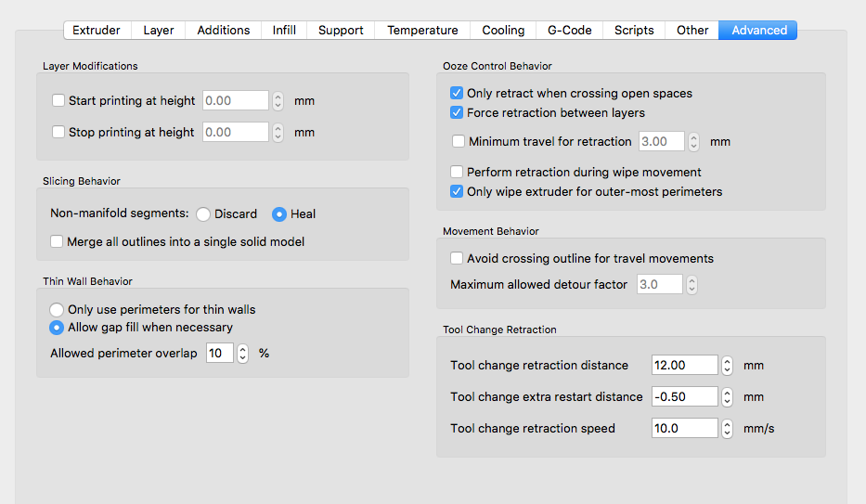Click Tool change extra restart distance field

(x=684, y=396)
